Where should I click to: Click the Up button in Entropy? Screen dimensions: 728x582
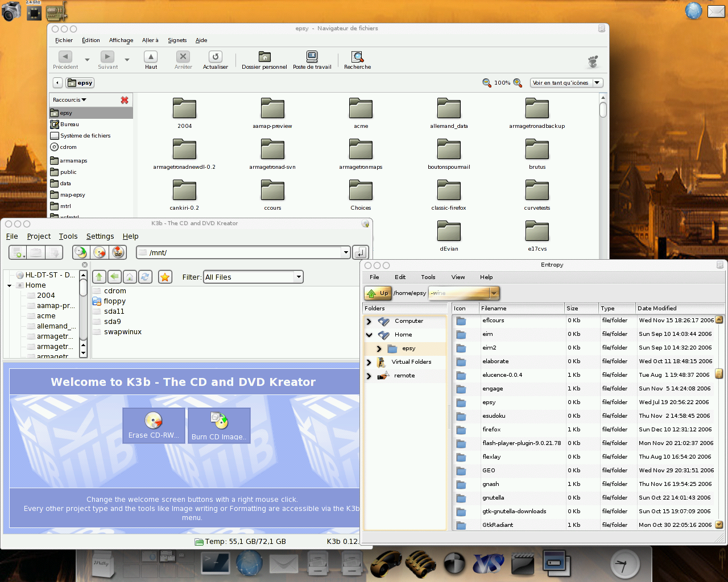tap(378, 293)
